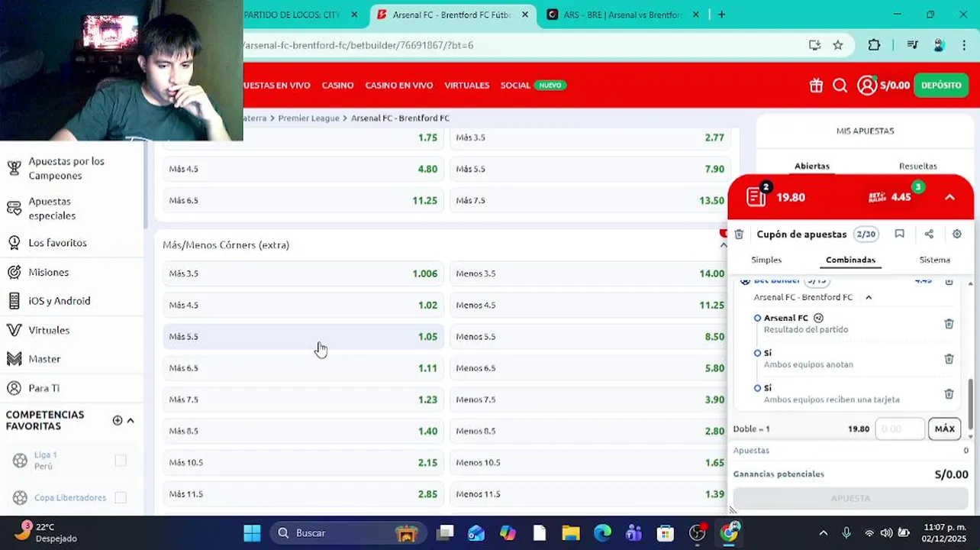Open Microsoft Teams from the taskbar

[633, 532]
